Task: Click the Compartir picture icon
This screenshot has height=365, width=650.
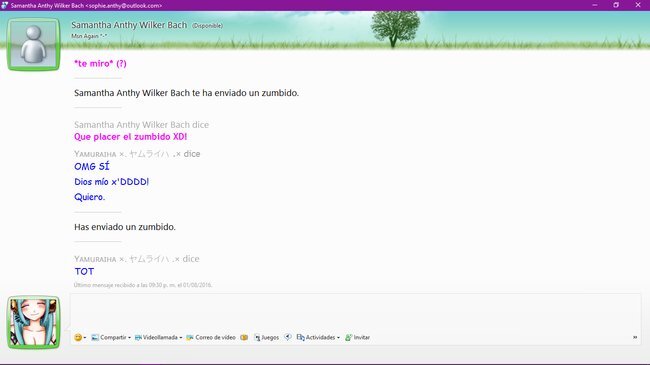Action: 95,337
